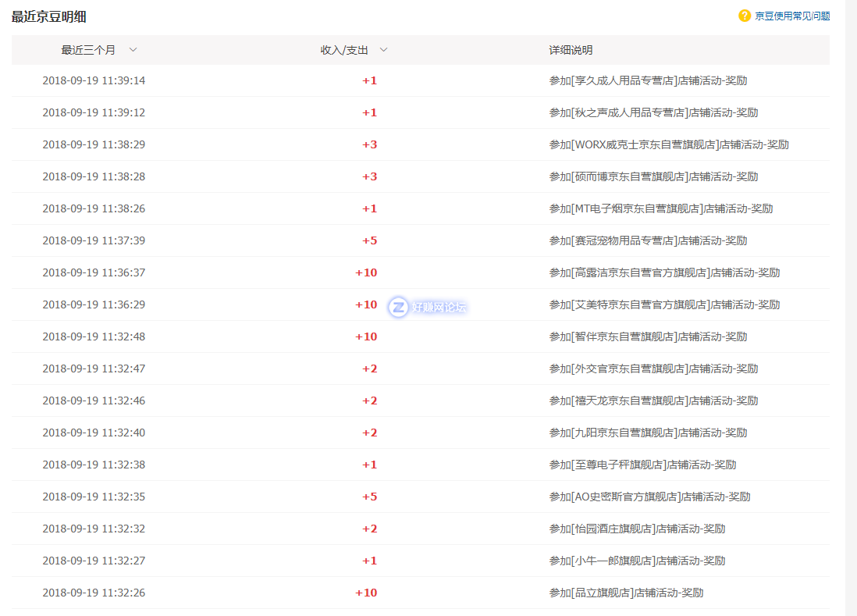Select timestamp 2018-09-19 11:37:39
Screen dimensions: 857x616
click(94, 240)
